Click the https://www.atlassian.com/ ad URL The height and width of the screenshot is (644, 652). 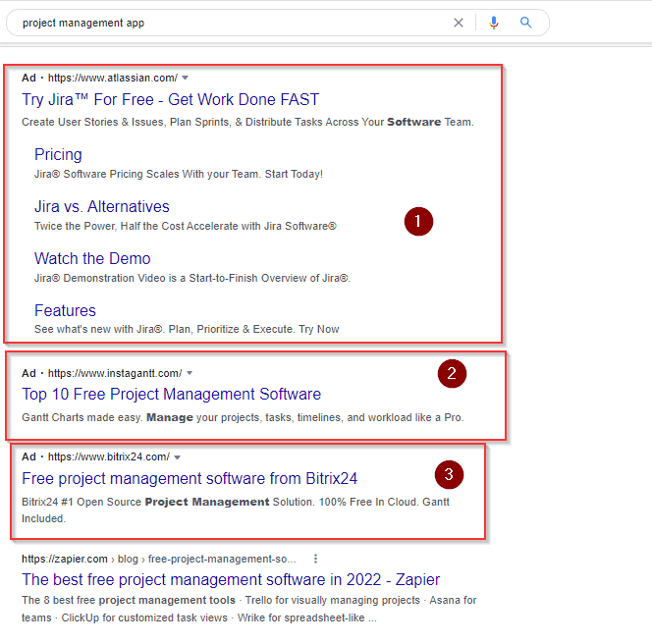coord(113,78)
